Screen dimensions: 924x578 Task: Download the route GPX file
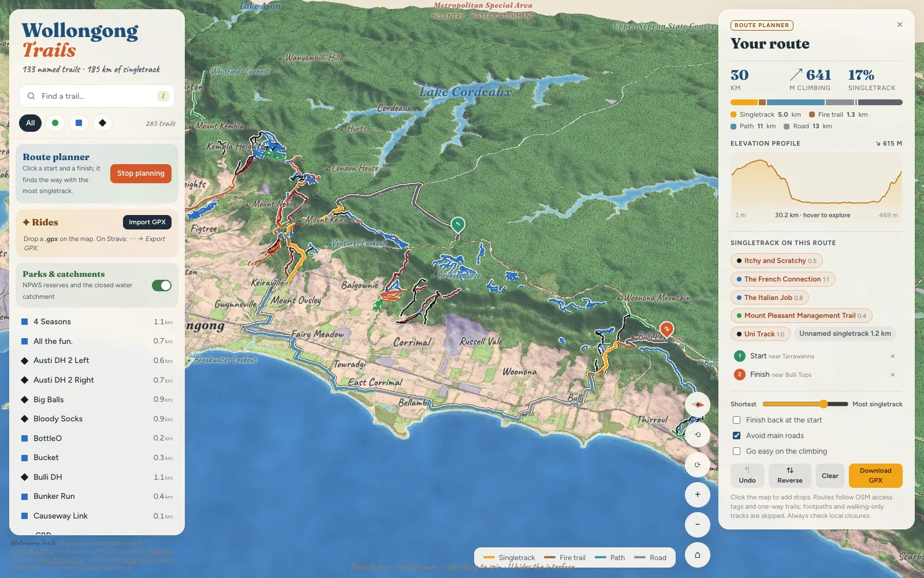tap(875, 476)
